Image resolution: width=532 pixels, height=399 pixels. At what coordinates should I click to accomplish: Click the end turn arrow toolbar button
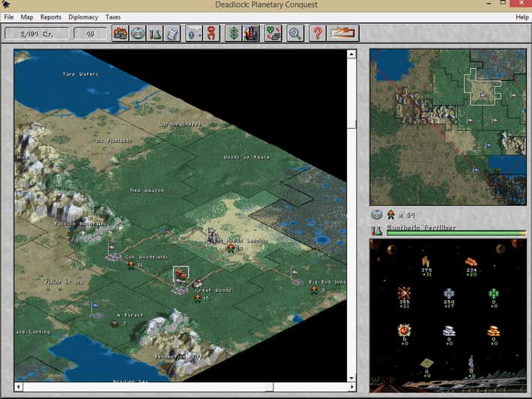(342, 33)
